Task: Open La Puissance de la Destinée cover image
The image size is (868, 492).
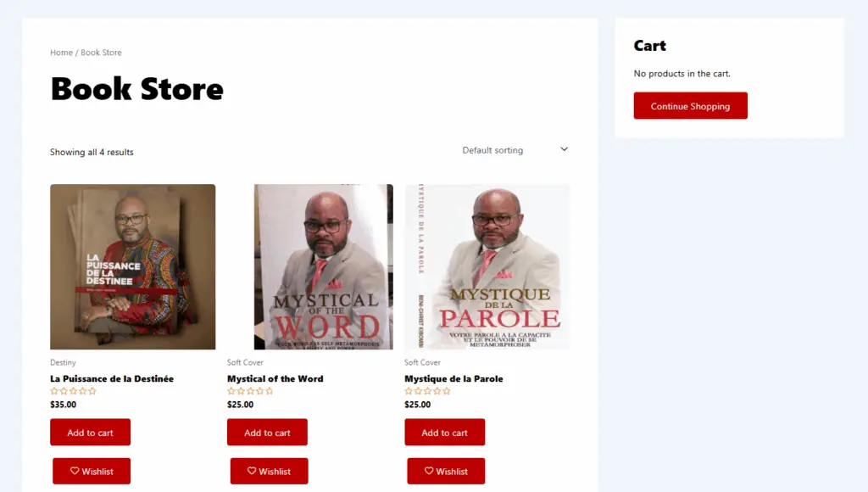Action: pos(133,267)
